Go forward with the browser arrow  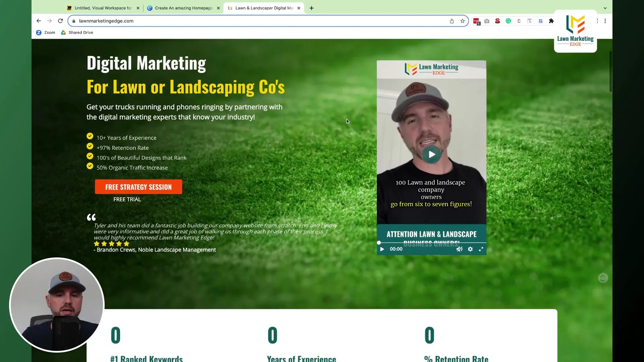point(50,21)
